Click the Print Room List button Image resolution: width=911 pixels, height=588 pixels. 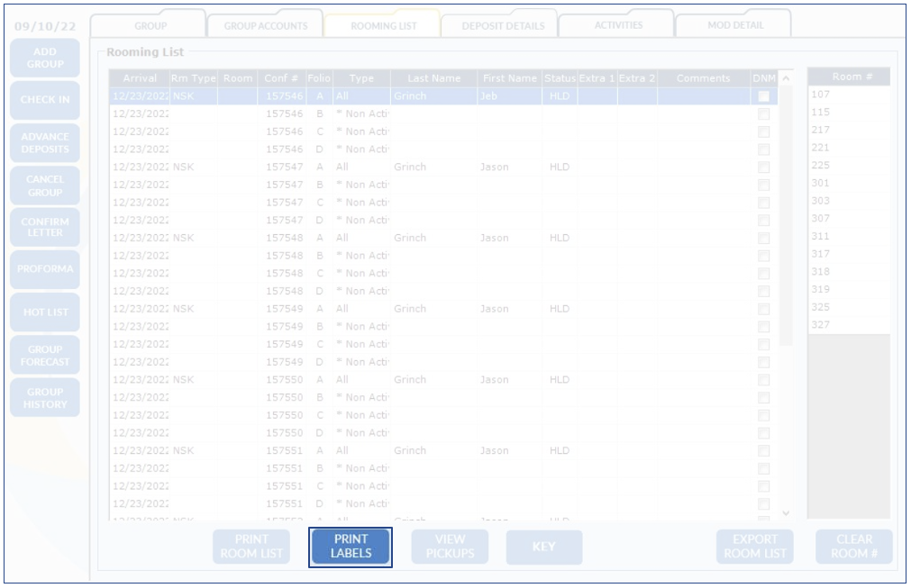[251, 547]
